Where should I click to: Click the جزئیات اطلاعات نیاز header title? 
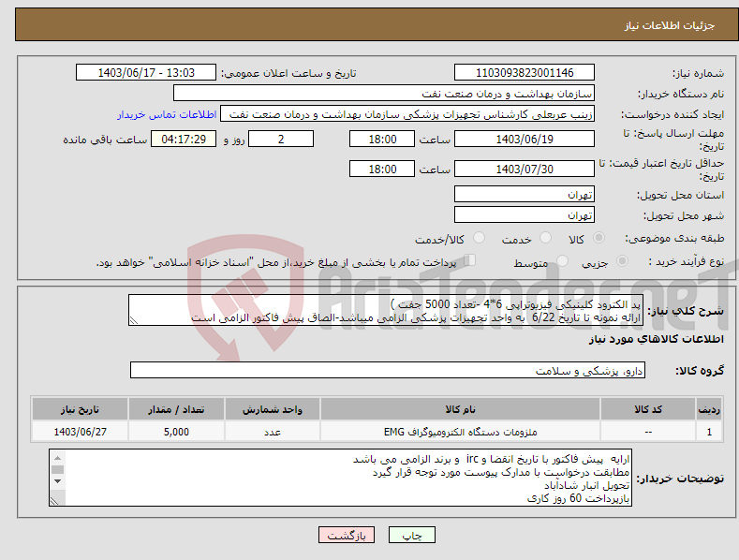pyautogui.click(x=670, y=25)
